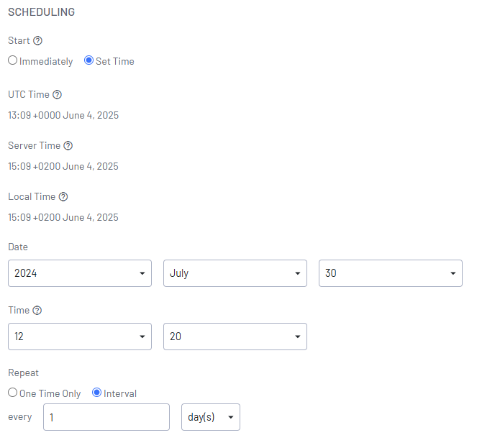Screen dimensions: 477x448
Task: Open the hour dropdown showing 12
Action: [80, 337]
